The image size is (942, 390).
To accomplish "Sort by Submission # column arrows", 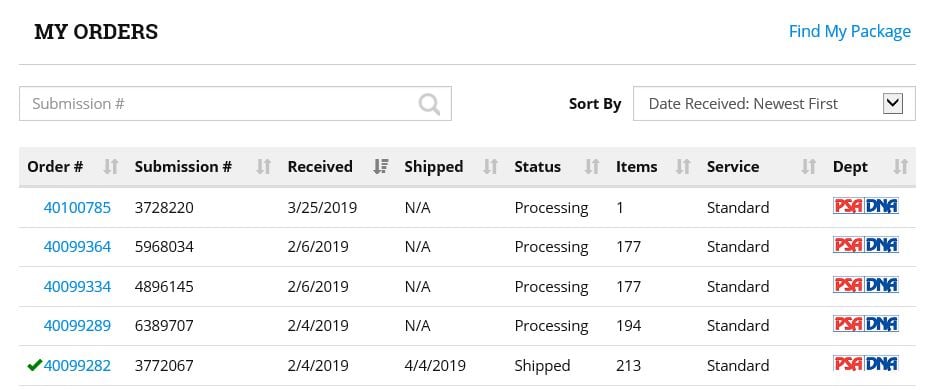I will pyautogui.click(x=264, y=166).
